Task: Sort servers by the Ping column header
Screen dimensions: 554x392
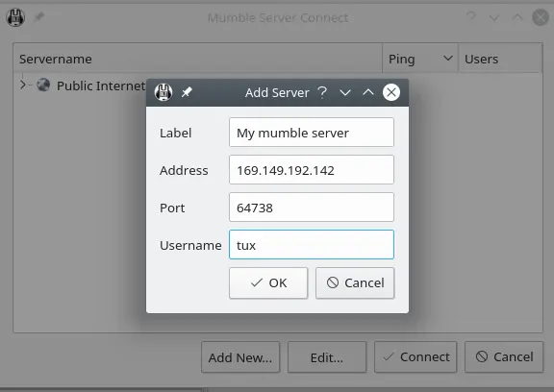Action: pyautogui.click(x=420, y=59)
